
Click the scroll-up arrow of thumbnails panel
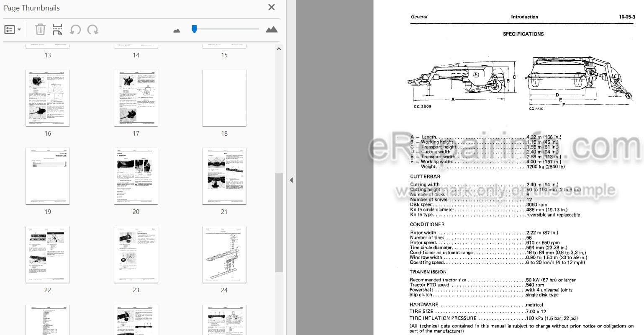279,49
